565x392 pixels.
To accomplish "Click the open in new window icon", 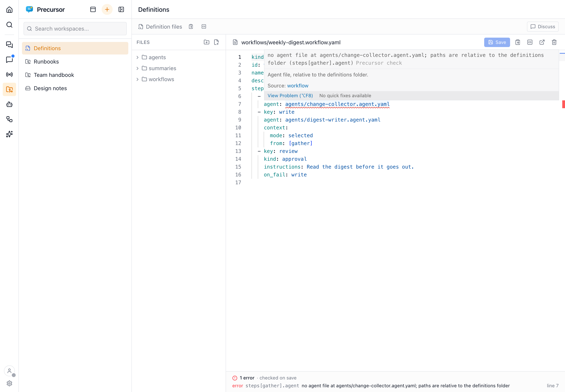I will pyautogui.click(x=542, y=42).
